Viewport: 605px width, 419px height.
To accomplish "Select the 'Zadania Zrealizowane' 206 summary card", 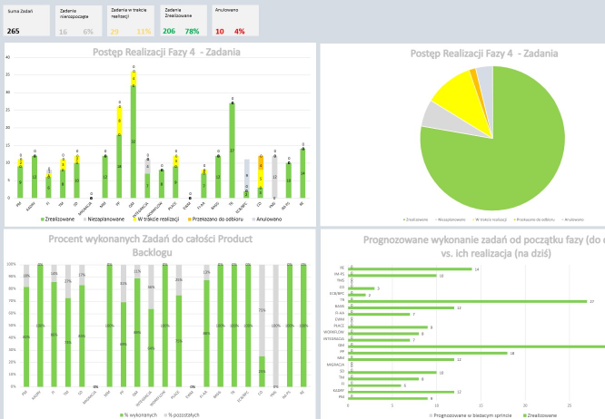I will tap(184, 20).
